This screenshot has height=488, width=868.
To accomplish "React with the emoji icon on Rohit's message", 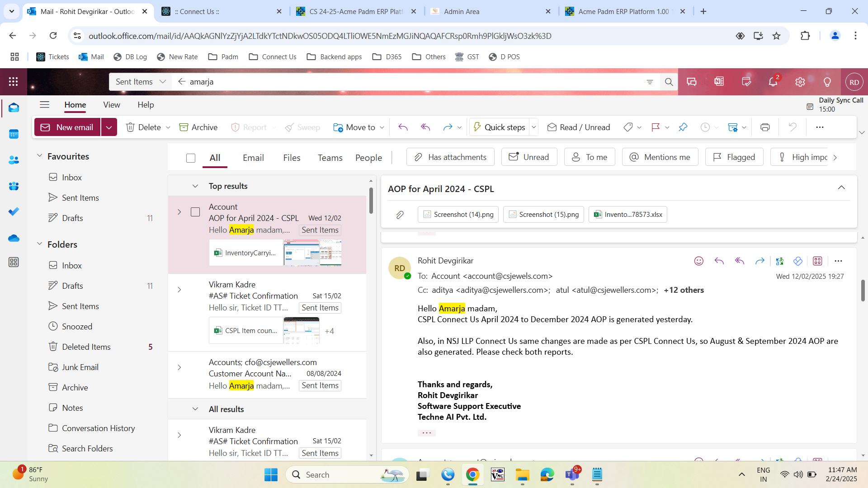I will click(699, 261).
